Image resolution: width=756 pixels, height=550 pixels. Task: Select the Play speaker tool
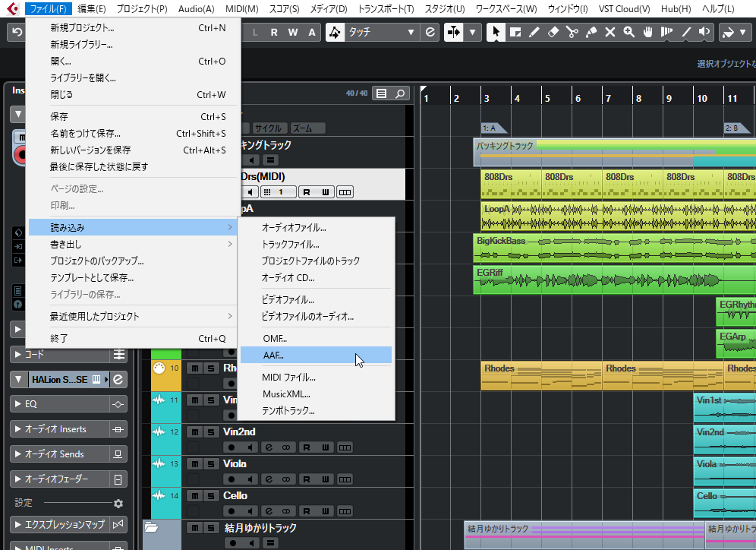coord(704,33)
